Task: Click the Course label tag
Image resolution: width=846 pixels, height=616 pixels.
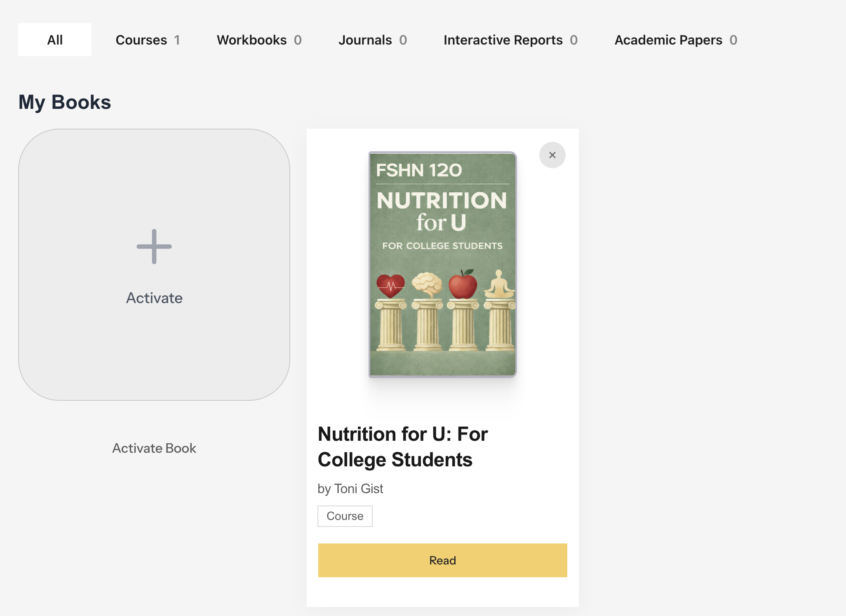Action: (x=345, y=516)
